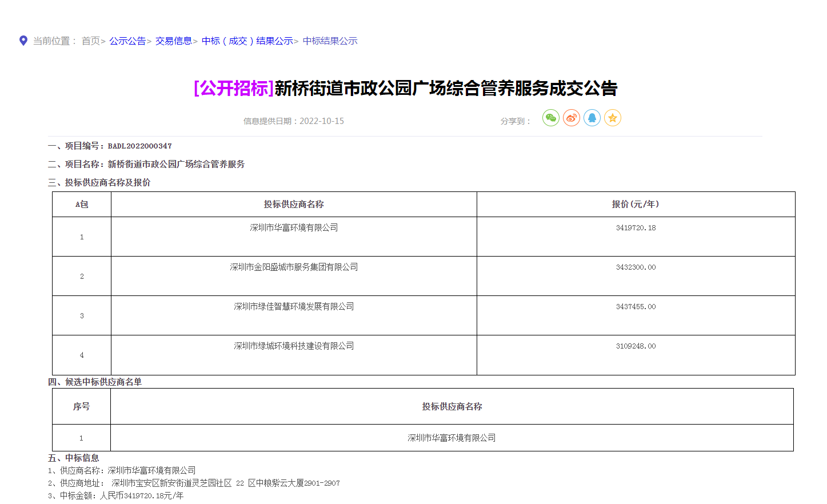Click the date 2022-10-15

click(x=322, y=121)
